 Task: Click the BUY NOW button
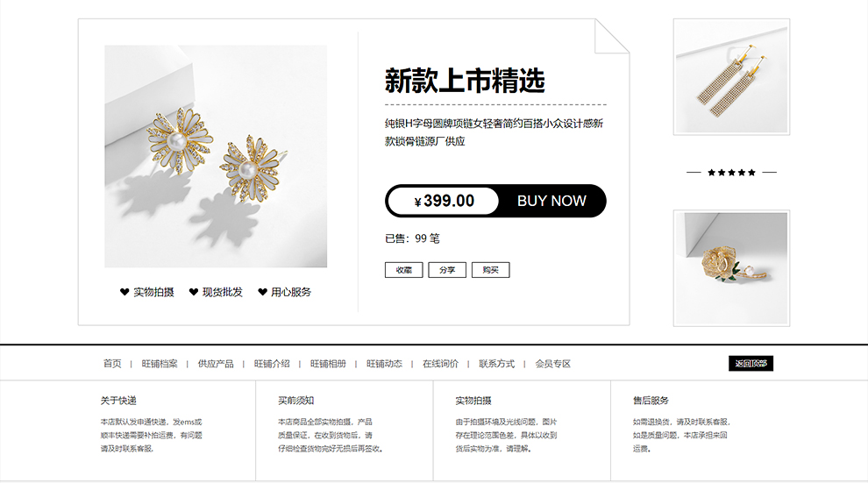click(551, 201)
